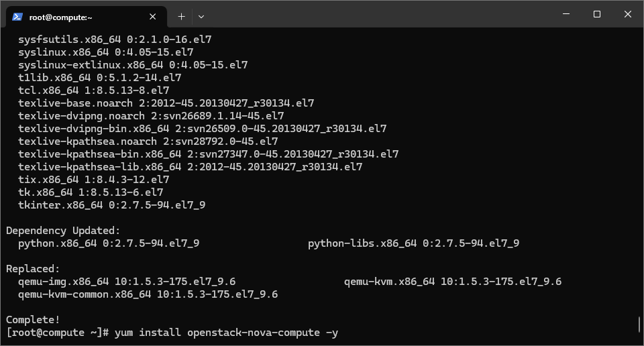Close the terminal window
This screenshot has height=346, width=644.
pyautogui.click(x=628, y=14)
